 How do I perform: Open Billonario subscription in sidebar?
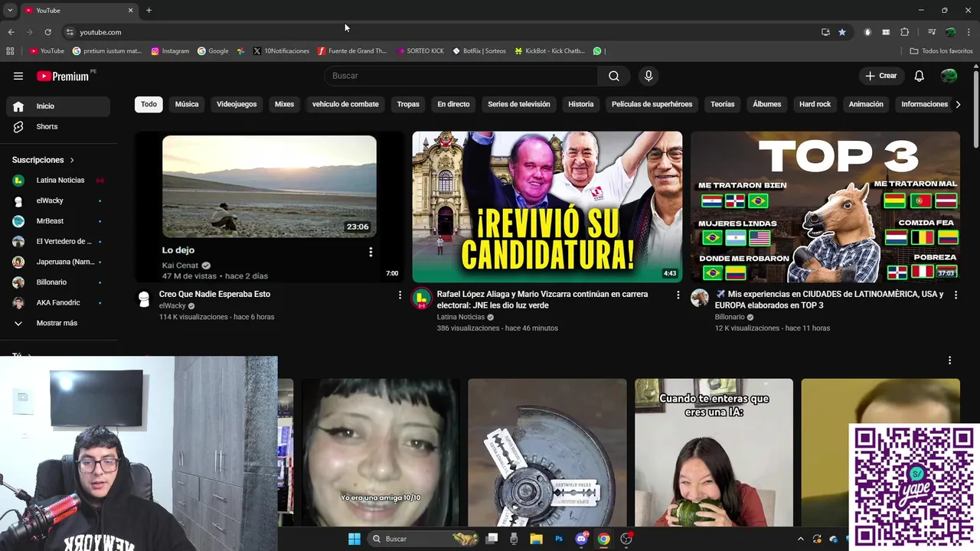(x=58, y=282)
